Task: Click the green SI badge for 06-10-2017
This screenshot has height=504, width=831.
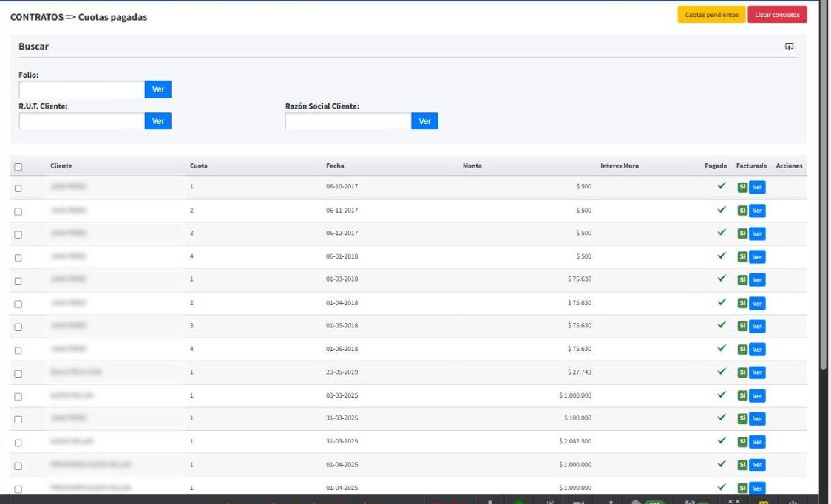Action: pos(742,187)
